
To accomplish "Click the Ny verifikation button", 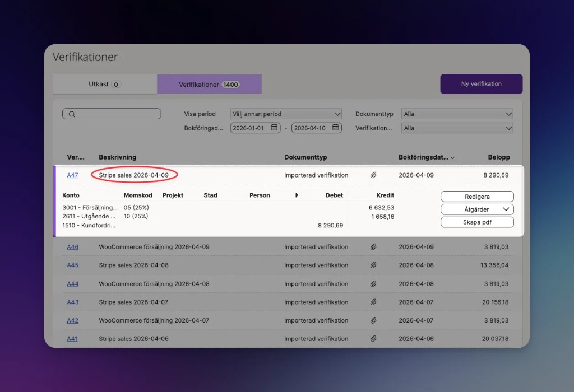I will point(481,84).
